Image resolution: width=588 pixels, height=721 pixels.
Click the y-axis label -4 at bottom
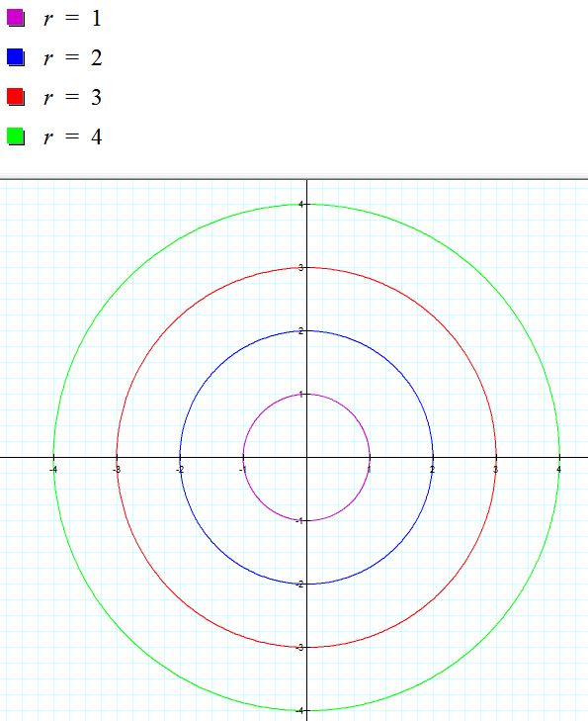pyautogui.click(x=299, y=711)
